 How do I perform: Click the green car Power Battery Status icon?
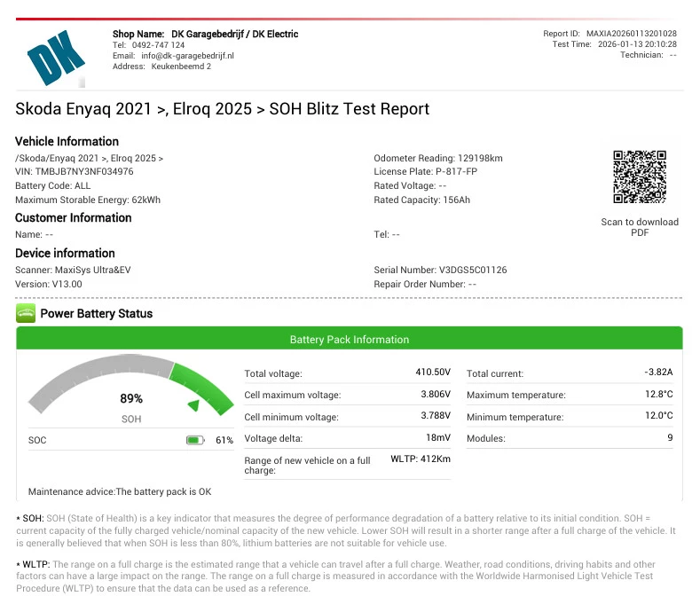click(26, 313)
